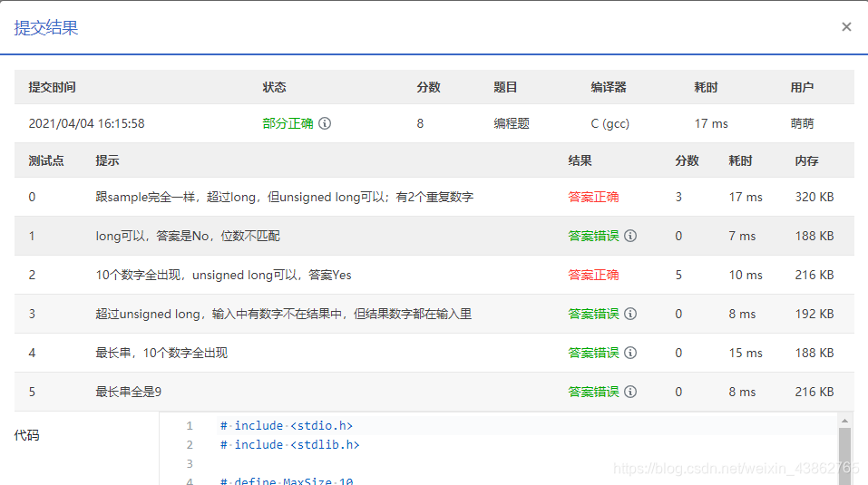The height and width of the screenshot is (485, 868).
Task: Select the 提交时间 column header
Action: point(52,87)
